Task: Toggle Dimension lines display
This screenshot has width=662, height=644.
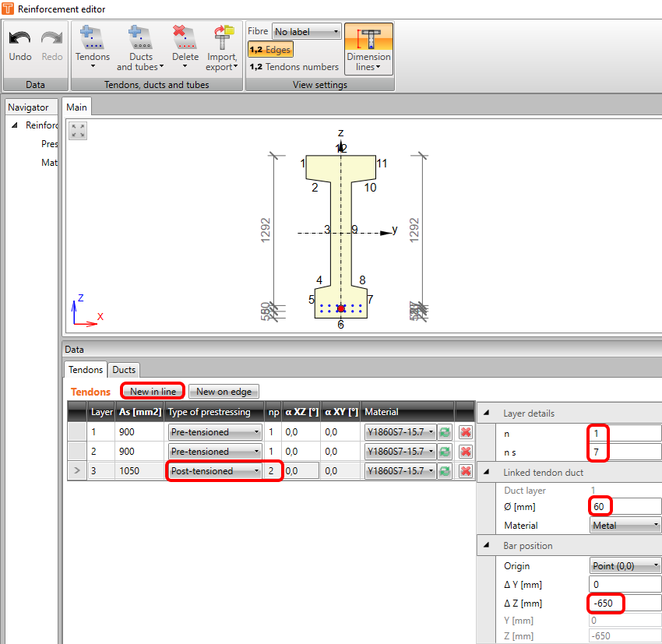Action: click(368, 48)
